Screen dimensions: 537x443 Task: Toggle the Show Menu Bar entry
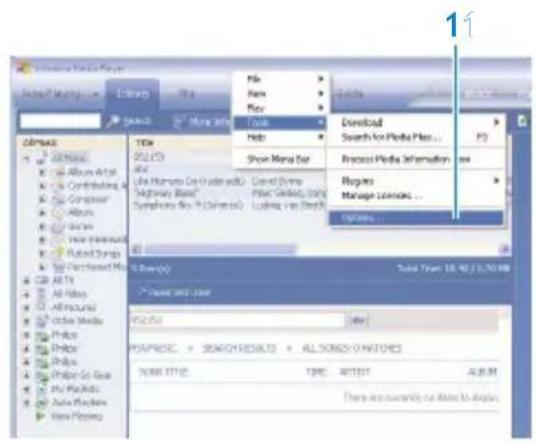(x=280, y=159)
